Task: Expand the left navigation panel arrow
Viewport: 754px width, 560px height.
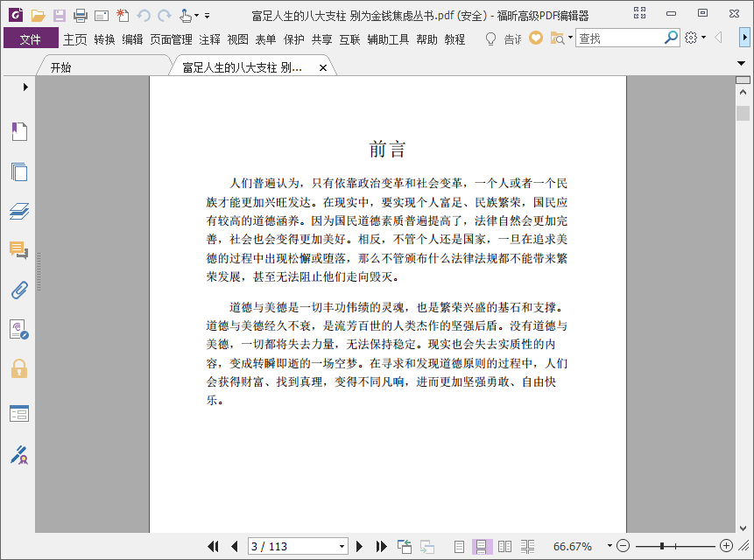Action: tap(25, 87)
